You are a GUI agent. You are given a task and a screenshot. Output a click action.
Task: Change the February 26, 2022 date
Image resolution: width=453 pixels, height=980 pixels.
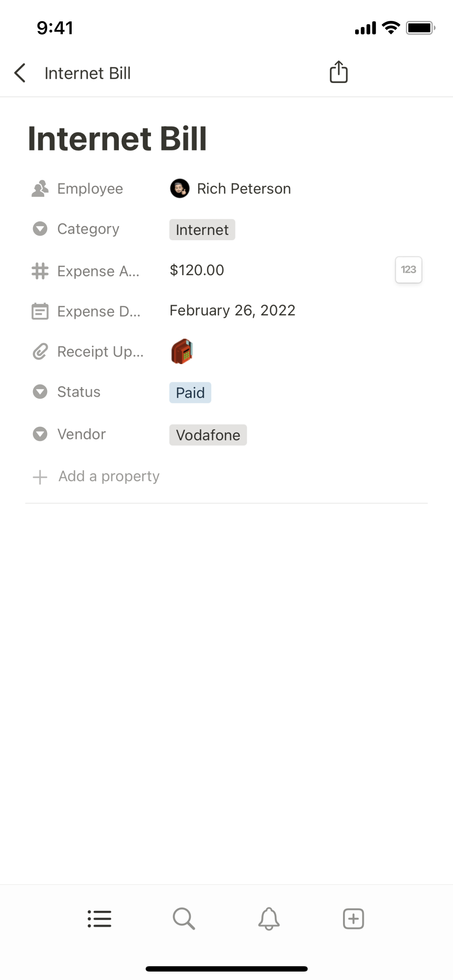pos(232,311)
